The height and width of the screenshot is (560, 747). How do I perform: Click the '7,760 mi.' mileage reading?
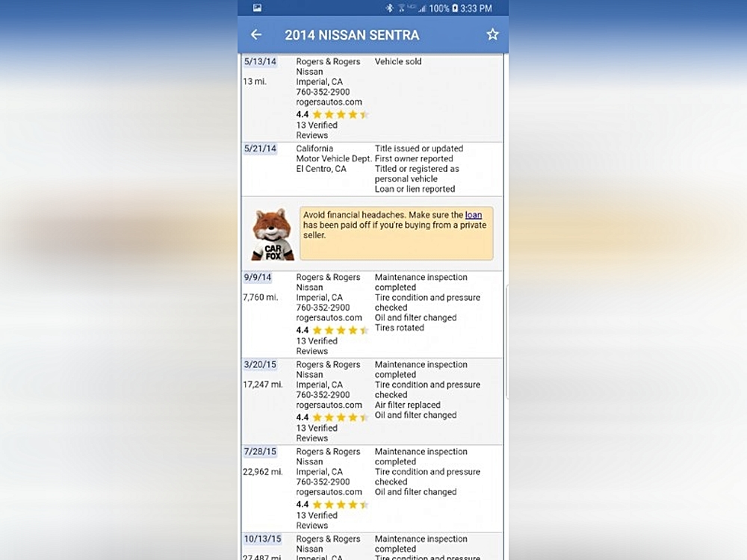261,297
